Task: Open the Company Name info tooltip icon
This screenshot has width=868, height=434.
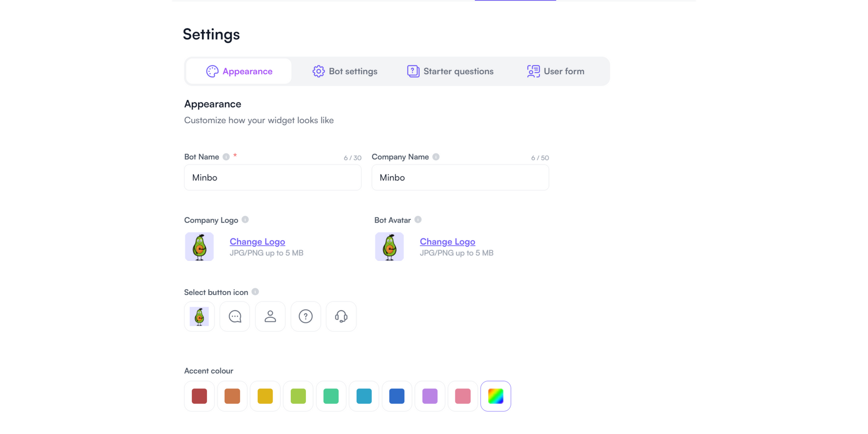Action: point(436,157)
